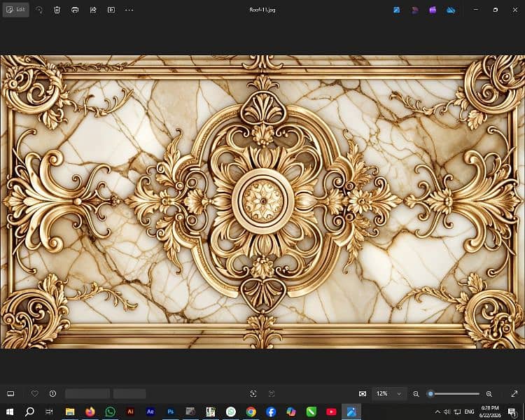The width and height of the screenshot is (525, 420).
Task: Toggle the filmstrip view icon
Action: (x=10, y=394)
